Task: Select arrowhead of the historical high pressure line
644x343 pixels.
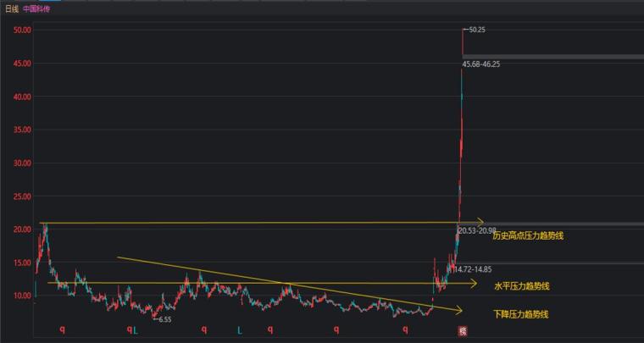Action: (480, 222)
